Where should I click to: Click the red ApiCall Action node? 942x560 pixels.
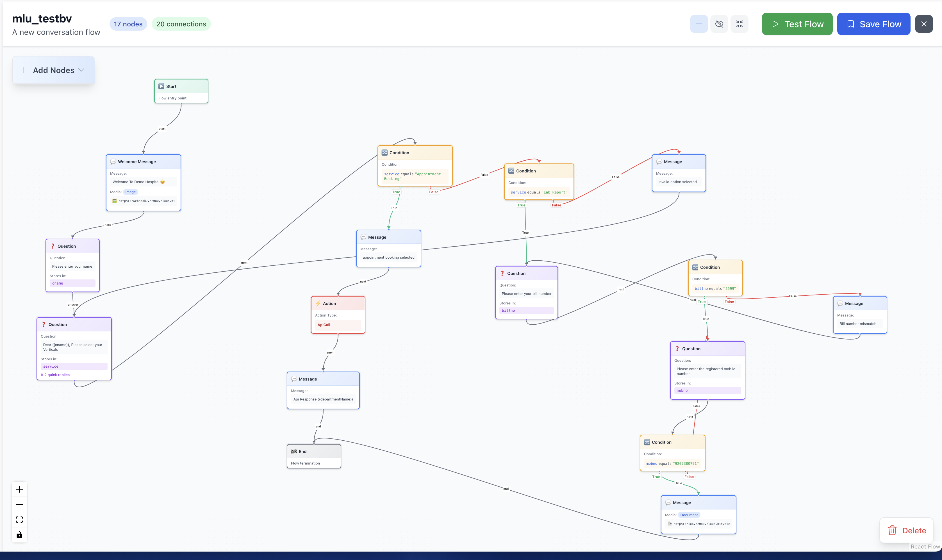click(338, 315)
